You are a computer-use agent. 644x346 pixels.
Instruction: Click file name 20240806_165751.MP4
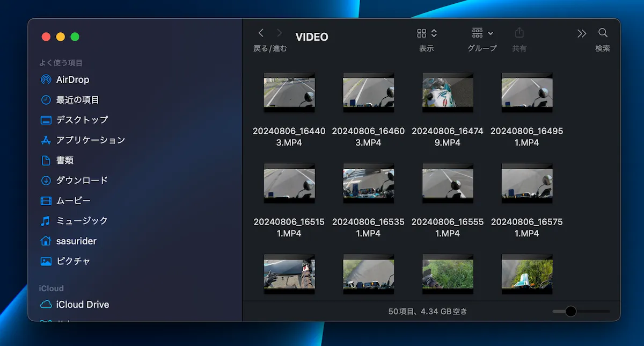[x=527, y=227]
